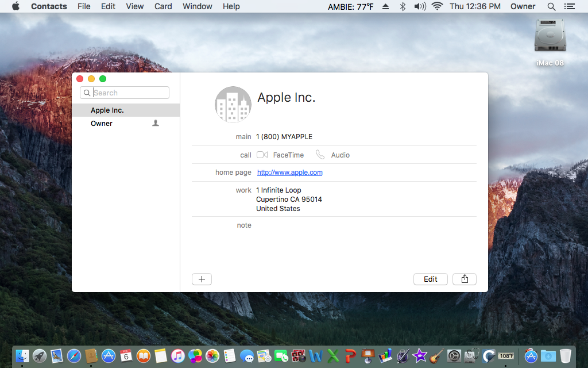This screenshot has height=368, width=588.
Task: Click the main phone label
Action: tap(243, 137)
